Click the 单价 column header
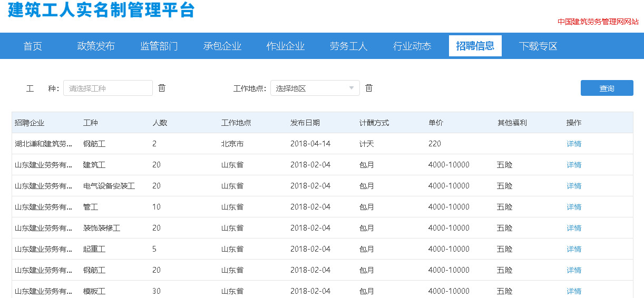Image resolution: width=644 pixels, height=298 pixels. tap(436, 123)
